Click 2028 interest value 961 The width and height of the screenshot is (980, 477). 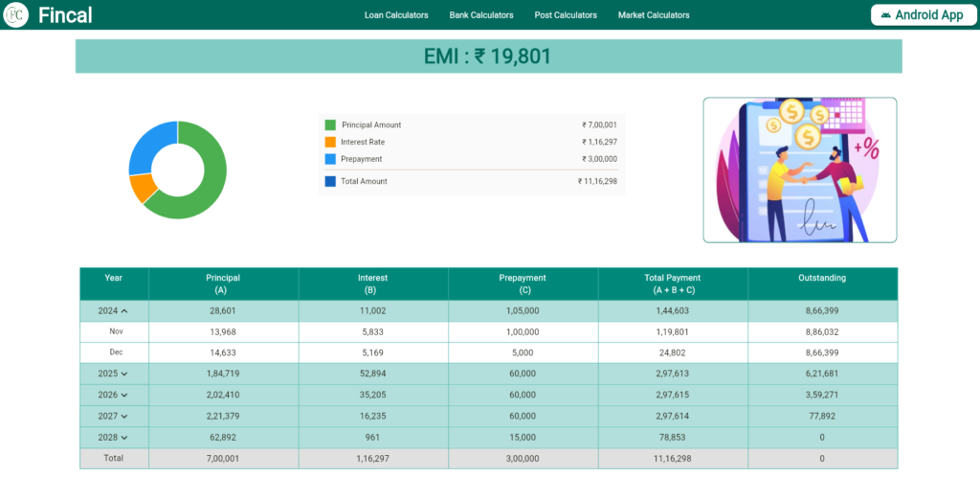[373, 437]
